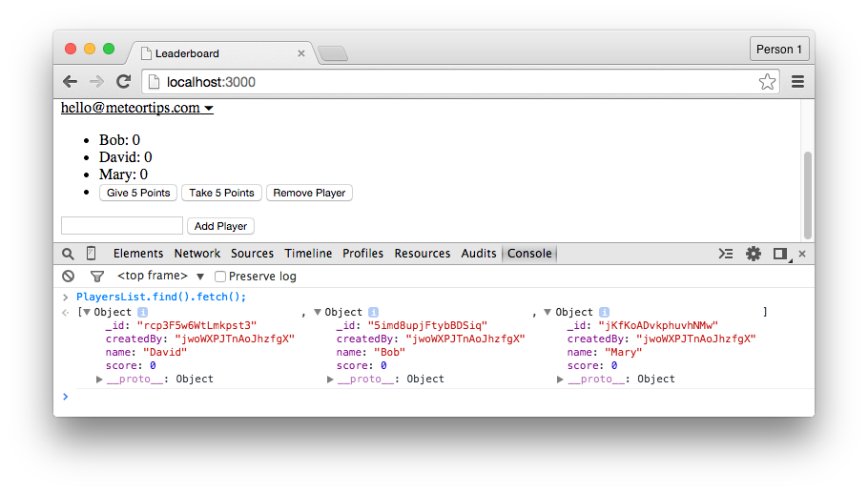Click info badge next to second Object

pyautogui.click(x=373, y=312)
